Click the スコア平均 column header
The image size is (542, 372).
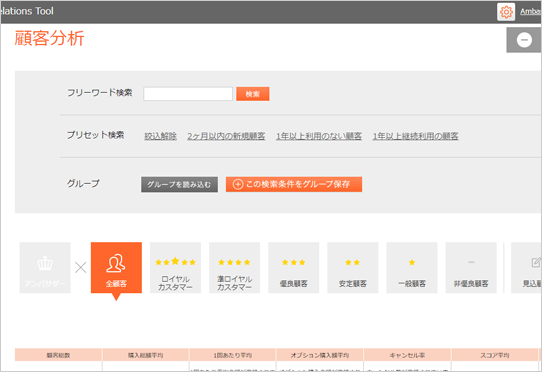pos(495,355)
